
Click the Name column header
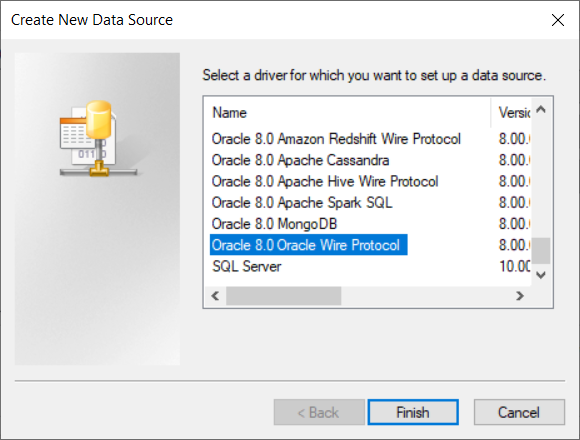point(347,112)
